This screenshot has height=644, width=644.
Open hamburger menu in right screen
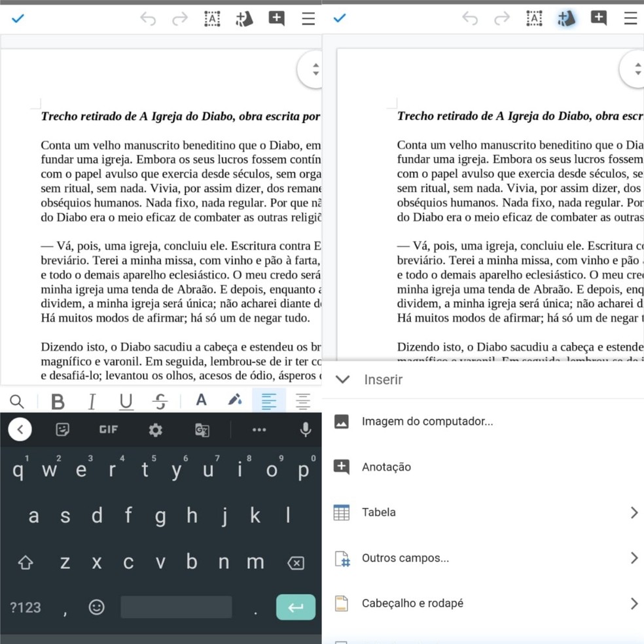(x=630, y=18)
